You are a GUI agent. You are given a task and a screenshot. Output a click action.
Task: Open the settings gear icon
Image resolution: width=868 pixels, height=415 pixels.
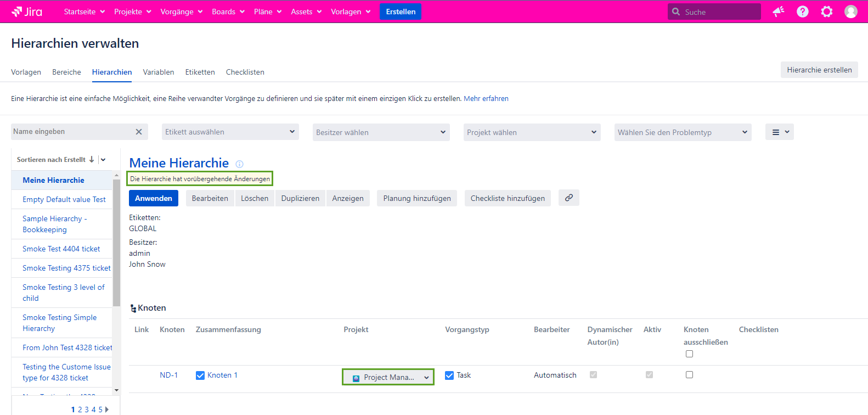coord(826,12)
